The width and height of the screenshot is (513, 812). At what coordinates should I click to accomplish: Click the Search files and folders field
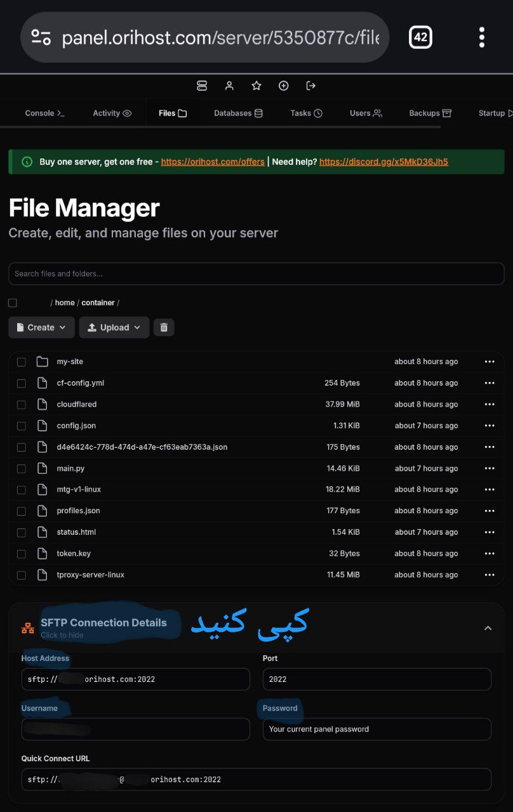pos(256,273)
